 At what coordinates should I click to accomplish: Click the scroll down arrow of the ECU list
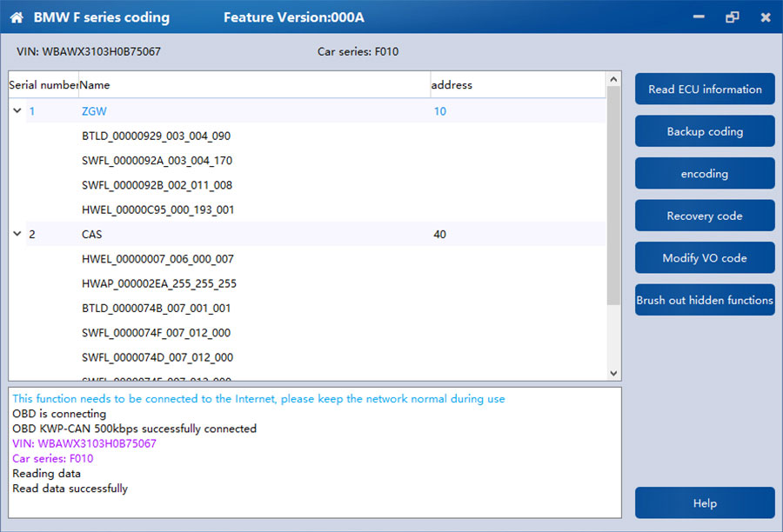pos(613,373)
